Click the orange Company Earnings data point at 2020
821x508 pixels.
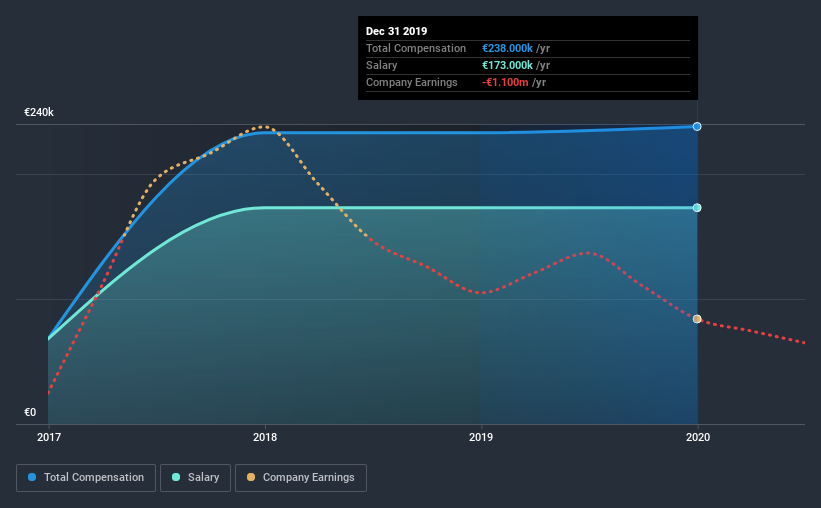pos(697,319)
